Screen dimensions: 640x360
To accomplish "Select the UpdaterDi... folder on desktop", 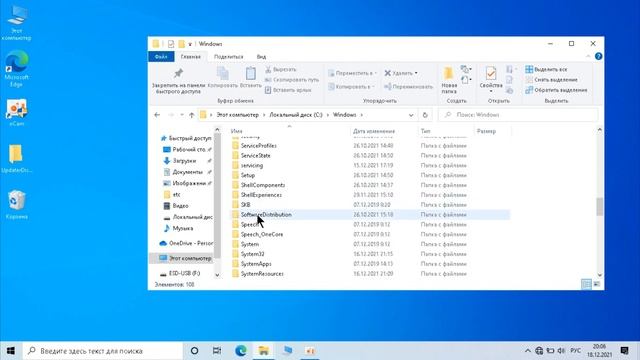I will pyautogui.click(x=16, y=158).
